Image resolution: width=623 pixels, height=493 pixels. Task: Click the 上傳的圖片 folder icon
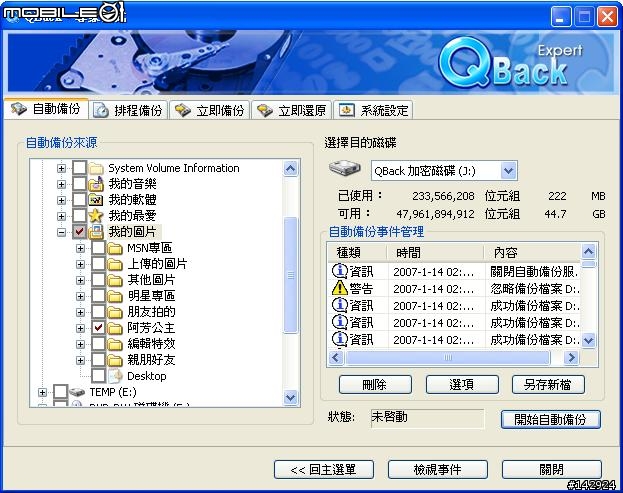pos(115,264)
